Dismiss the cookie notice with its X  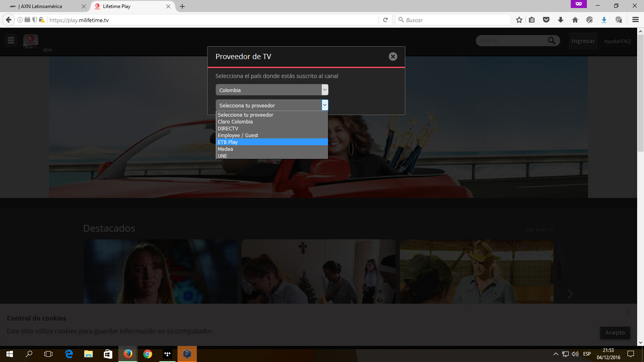(x=628, y=312)
